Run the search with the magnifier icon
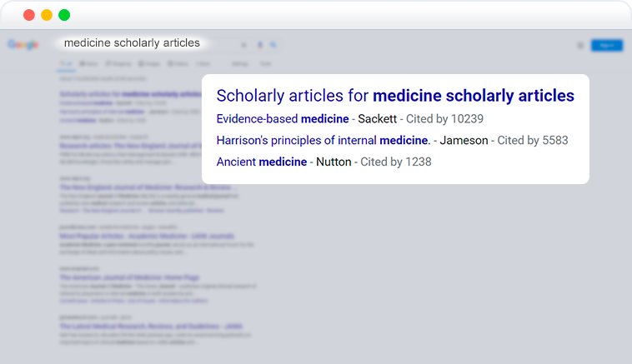 (x=273, y=45)
